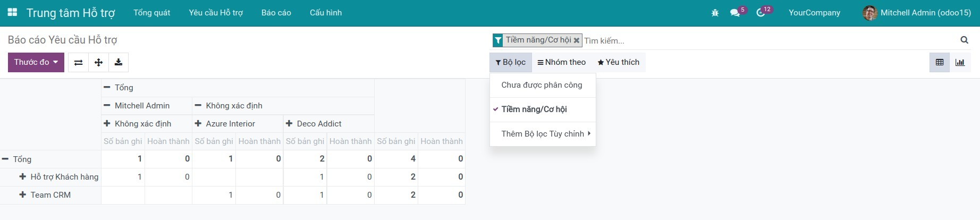Remove the Tiềm năng/Cơ hội filter tag
Viewport: 980px width, 220px height.
(576, 40)
